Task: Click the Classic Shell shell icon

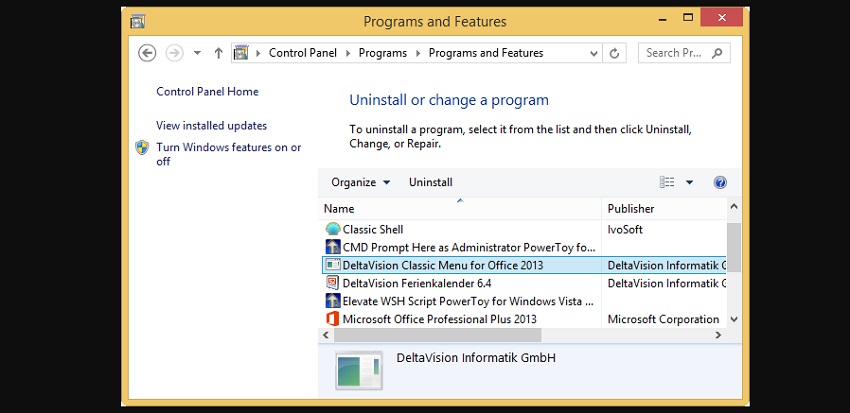Action: coord(333,229)
